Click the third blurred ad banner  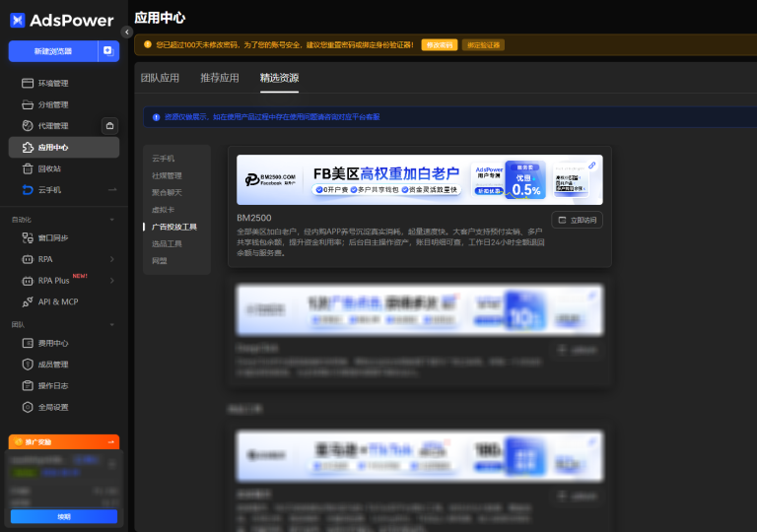(420, 456)
